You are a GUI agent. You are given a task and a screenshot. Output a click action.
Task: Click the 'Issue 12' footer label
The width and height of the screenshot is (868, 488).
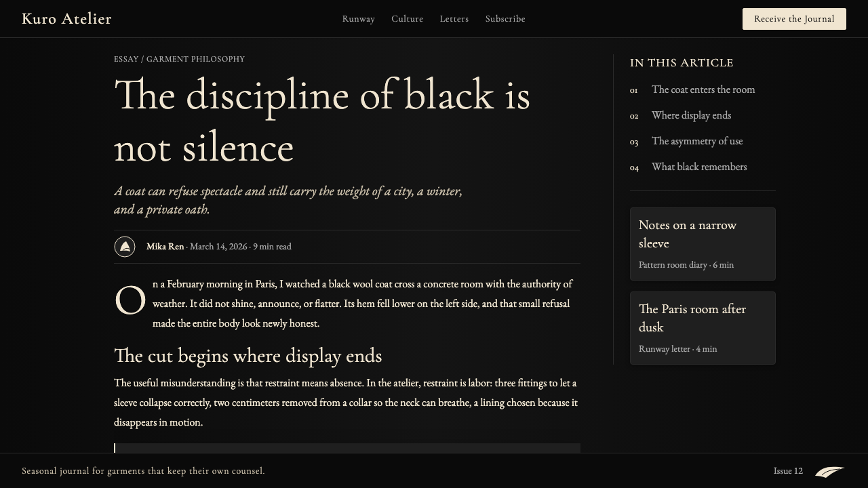click(788, 471)
